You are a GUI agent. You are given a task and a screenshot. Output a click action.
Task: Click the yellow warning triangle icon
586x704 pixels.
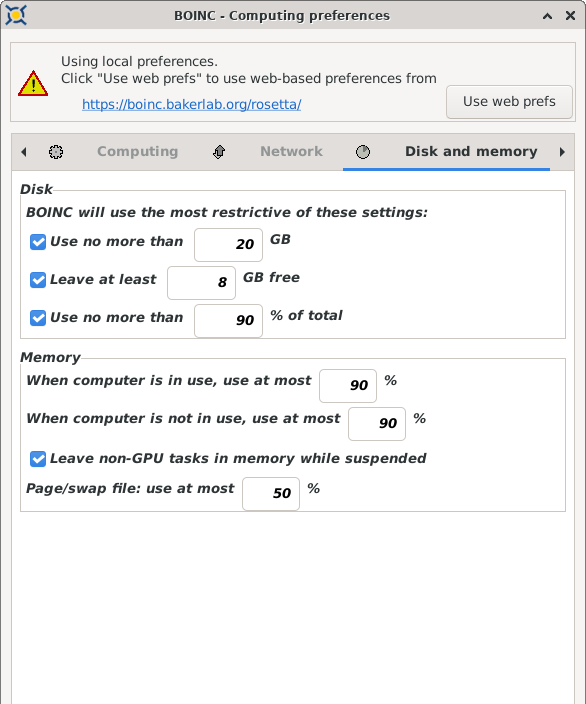coord(33,84)
